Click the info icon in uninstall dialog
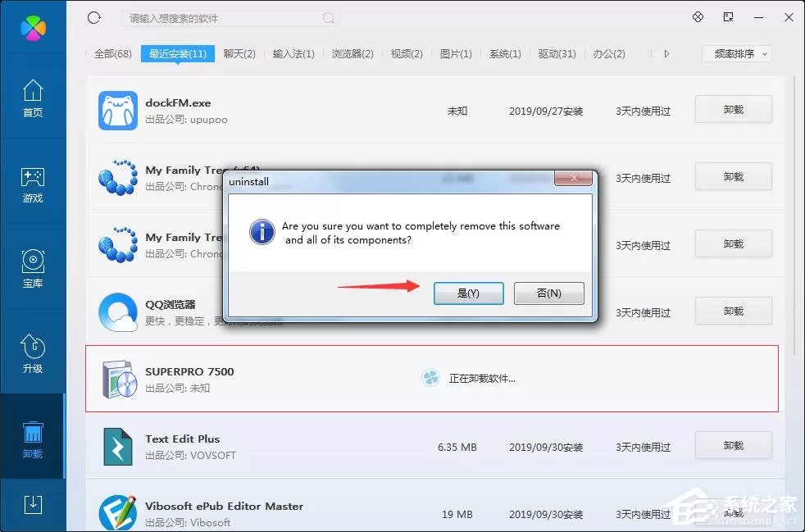This screenshot has width=805, height=532. [262, 232]
